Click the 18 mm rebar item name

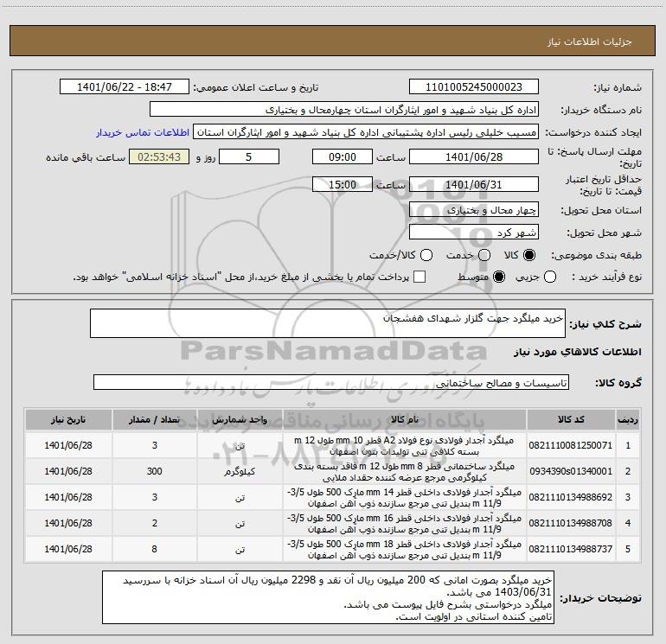pos(405,549)
